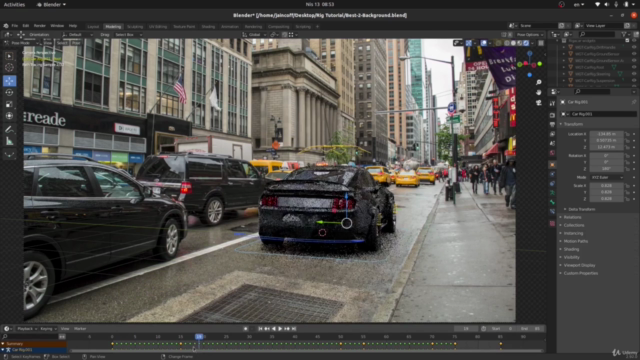This screenshot has width=640, height=360.
Task: Toggle the viewport gizmo visibility button
Action: (x=469, y=43)
